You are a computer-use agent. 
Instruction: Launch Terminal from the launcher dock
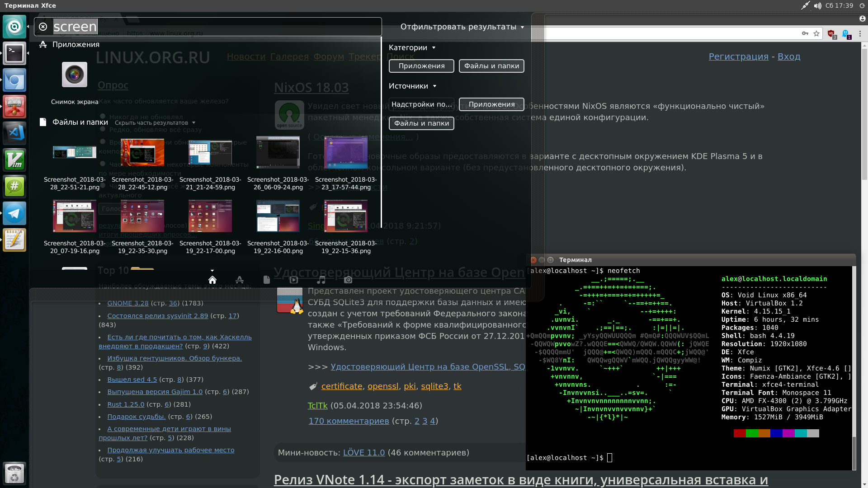pos(14,53)
